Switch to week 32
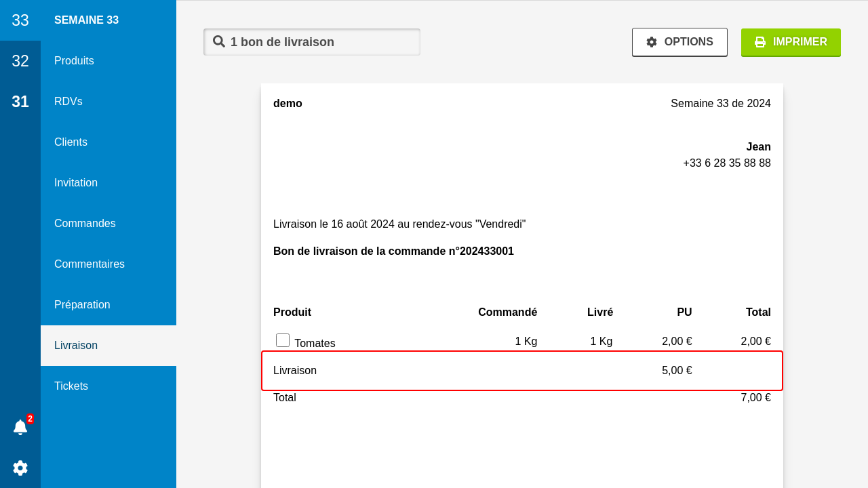 coord(20,61)
